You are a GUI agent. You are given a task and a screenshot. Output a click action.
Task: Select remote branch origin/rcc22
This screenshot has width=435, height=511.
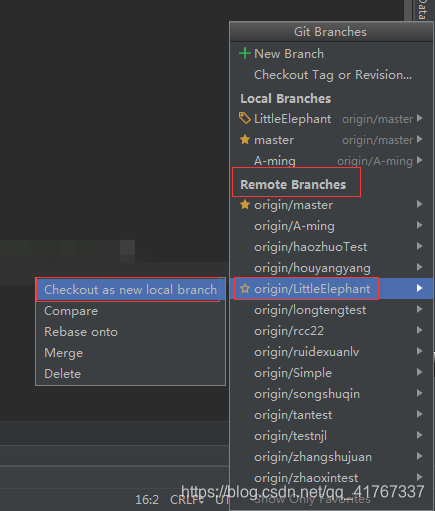331,330
